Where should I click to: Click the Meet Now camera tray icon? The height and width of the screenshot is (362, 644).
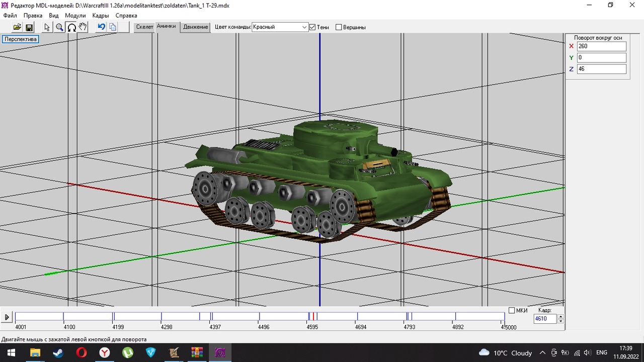click(x=554, y=353)
